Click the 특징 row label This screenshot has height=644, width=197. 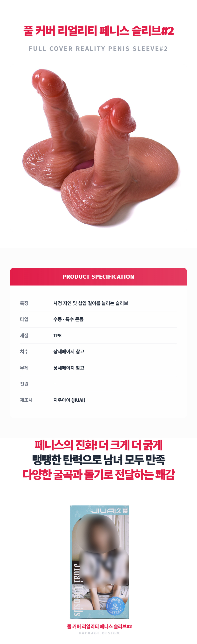(24, 303)
